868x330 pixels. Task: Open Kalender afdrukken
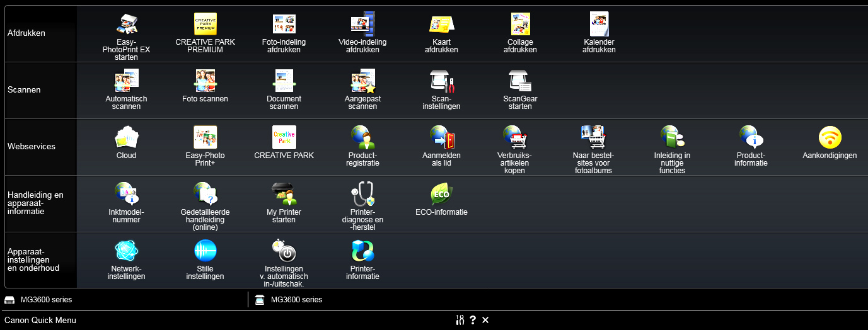599,25
